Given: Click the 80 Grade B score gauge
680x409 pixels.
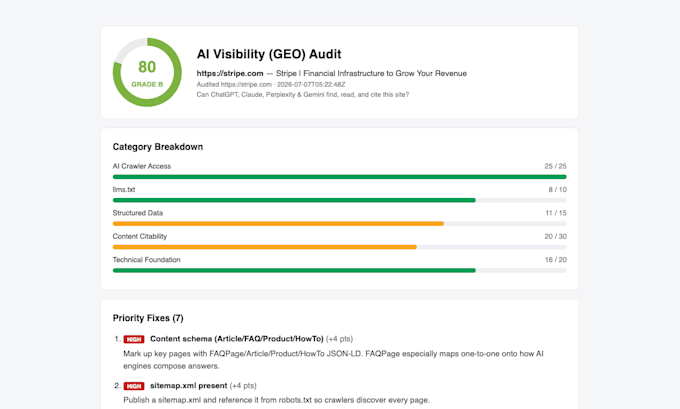Looking at the screenshot, I should pos(147,72).
